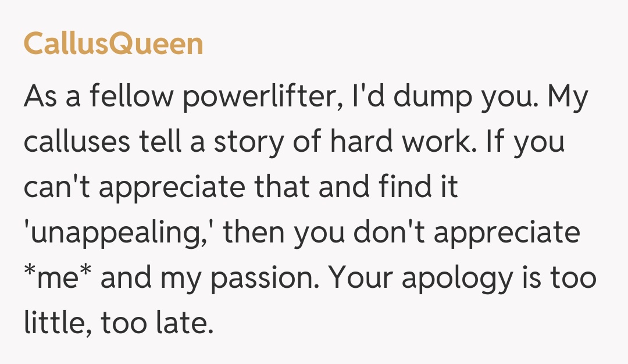Click the word 'then' after 'unappealing,'
Image resolution: width=628 pixels, height=364 pixels.
[254, 233]
